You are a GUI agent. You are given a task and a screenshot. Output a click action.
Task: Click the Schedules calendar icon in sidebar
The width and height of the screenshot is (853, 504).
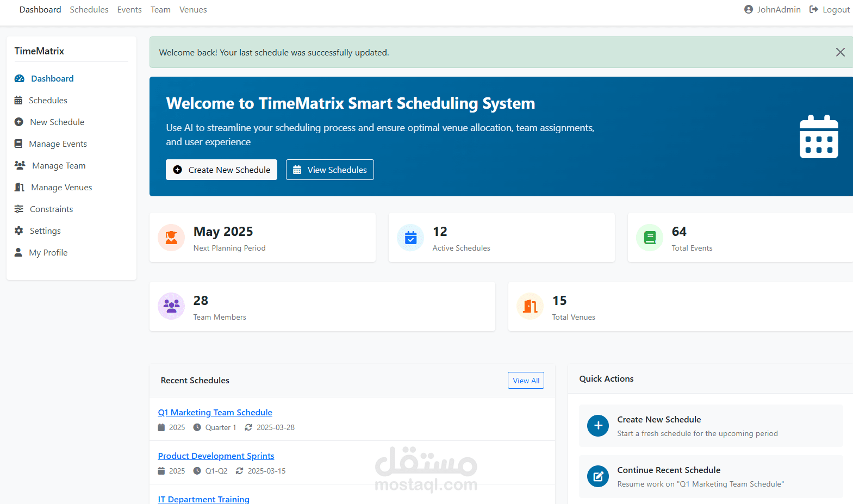18,100
